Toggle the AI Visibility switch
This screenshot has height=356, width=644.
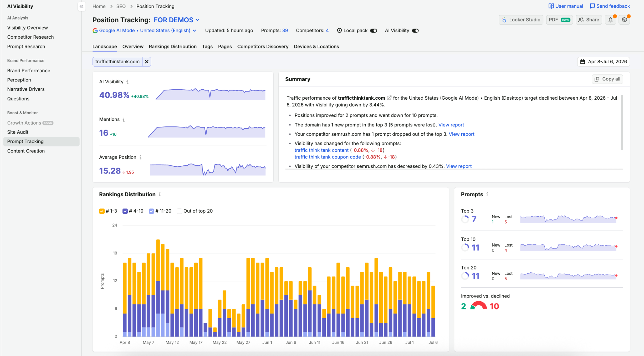(x=415, y=31)
